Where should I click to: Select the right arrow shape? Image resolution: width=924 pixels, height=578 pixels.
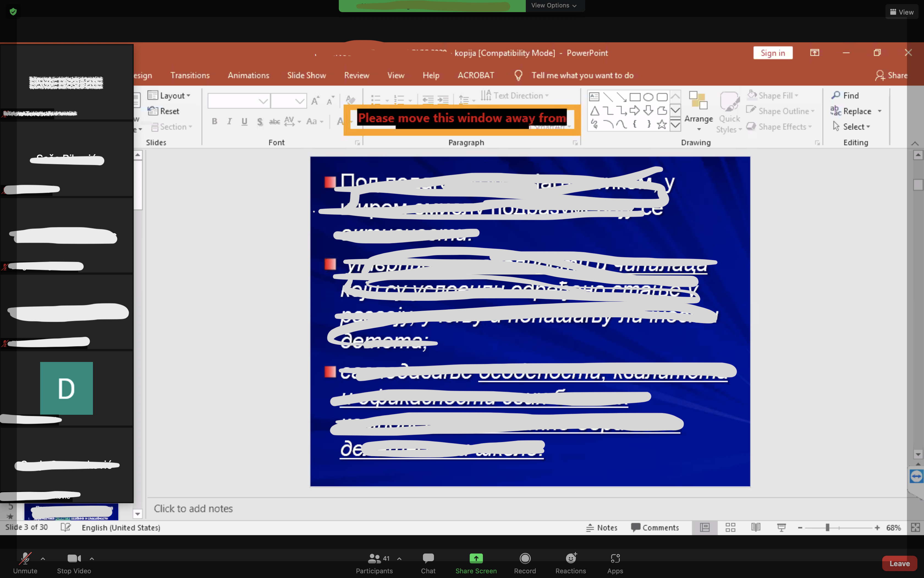[x=635, y=110]
